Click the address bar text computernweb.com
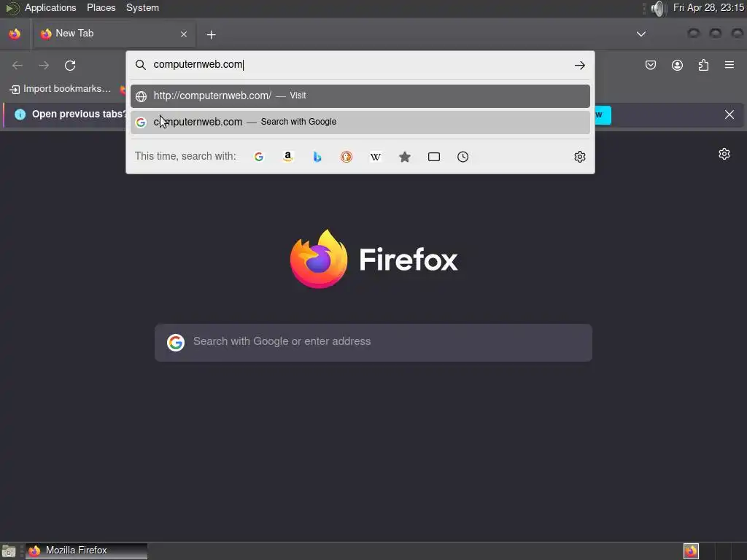747x560 pixels. [x=198, y=64]
